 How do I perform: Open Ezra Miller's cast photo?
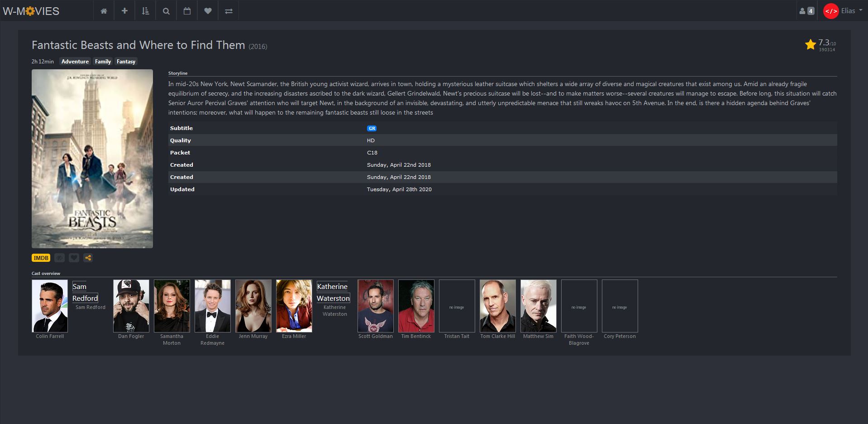point(294,306)
